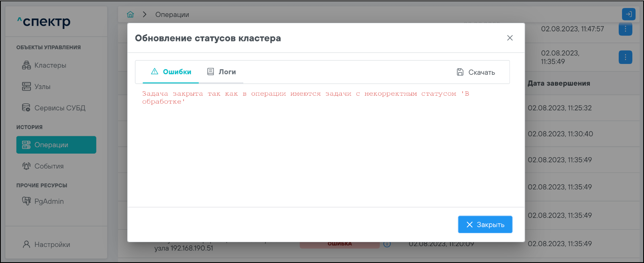Open PgAdmin resource link
Viewport: 644px width, 263px height.
tap(56, 201)
